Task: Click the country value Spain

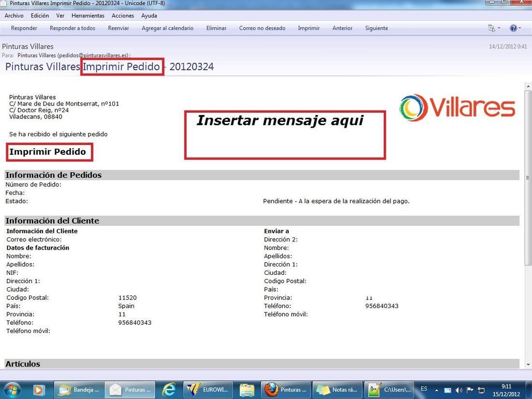Action: pyautogui.click(x=126, y=306)
